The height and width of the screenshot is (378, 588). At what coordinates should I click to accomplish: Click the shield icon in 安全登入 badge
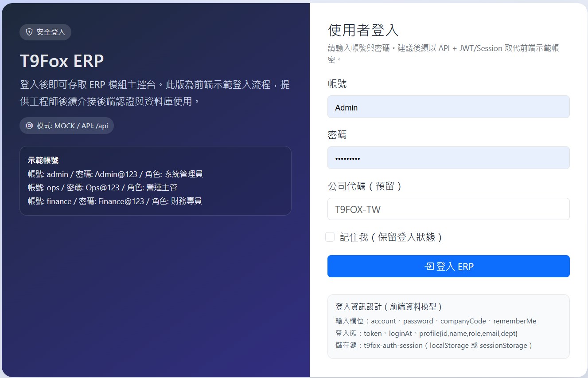pyautogui.click(x=29, y=32)
